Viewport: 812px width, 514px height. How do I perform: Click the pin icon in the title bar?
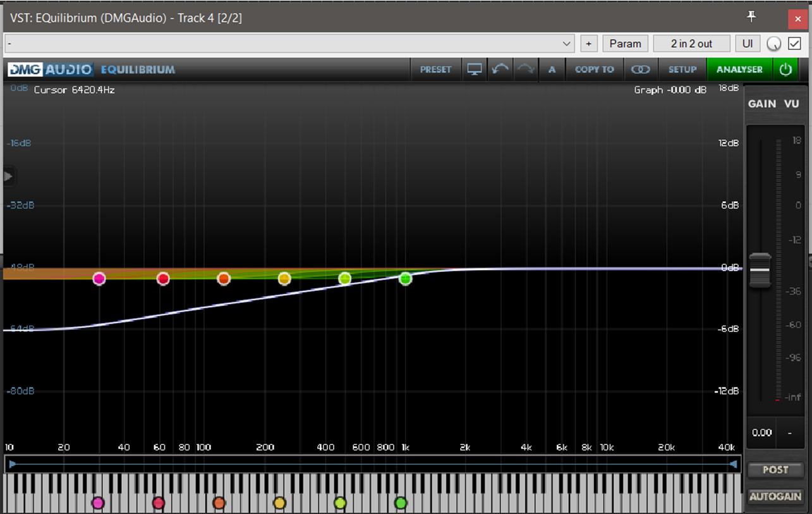(x=751, y=17)
